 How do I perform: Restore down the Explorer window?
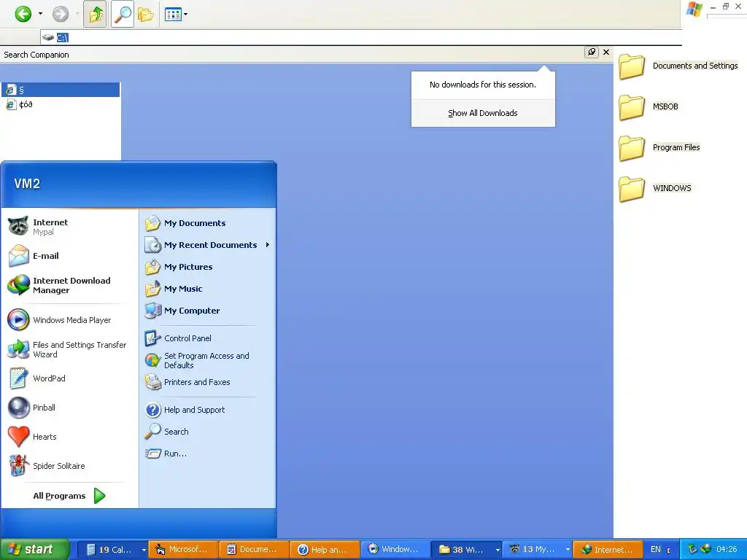click(726, 6)
